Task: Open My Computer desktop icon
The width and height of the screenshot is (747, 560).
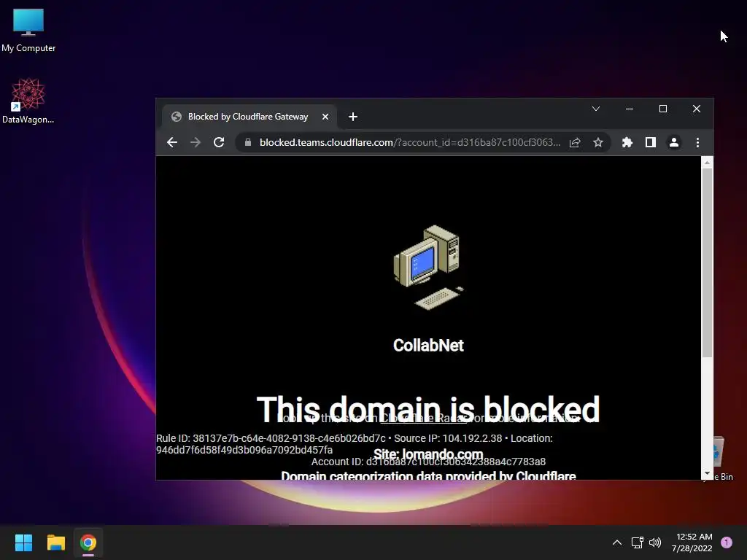Action: [28, 30]
